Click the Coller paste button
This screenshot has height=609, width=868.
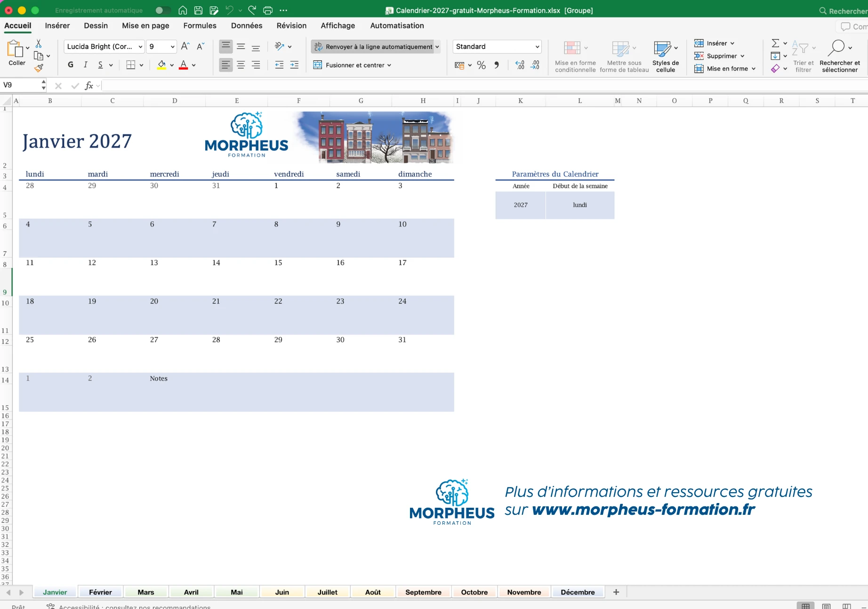pos(17,53)
